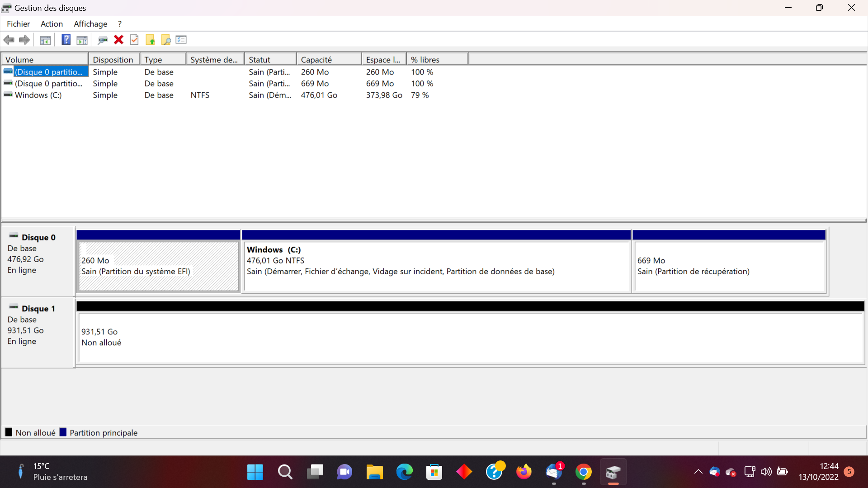Open the Fichier menu
This screenshot has height=488, width=868.
[x=18, y=24]
